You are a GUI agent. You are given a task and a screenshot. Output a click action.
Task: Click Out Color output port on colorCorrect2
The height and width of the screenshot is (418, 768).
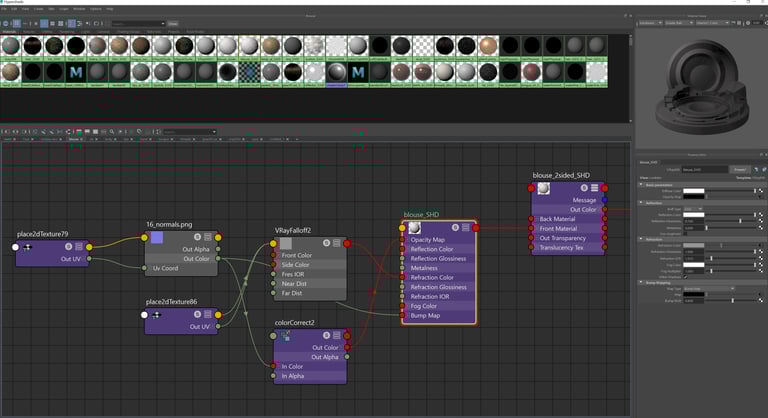347,347
